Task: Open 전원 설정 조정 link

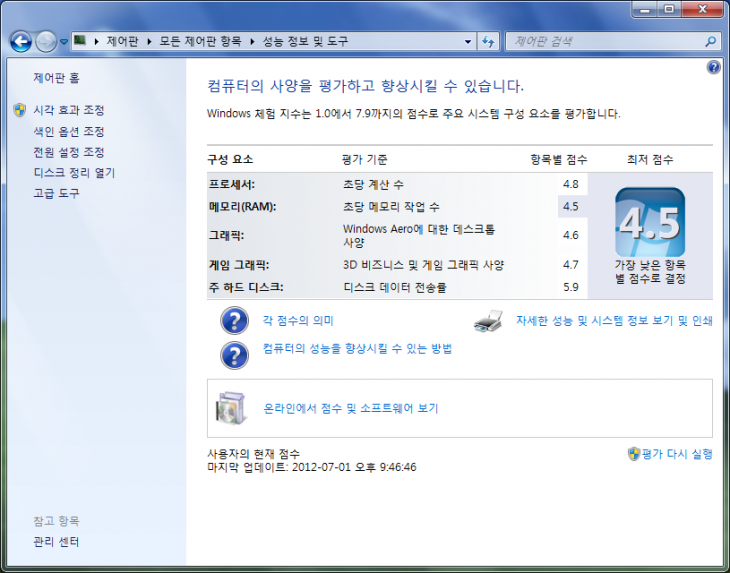Action: [69, 152]
